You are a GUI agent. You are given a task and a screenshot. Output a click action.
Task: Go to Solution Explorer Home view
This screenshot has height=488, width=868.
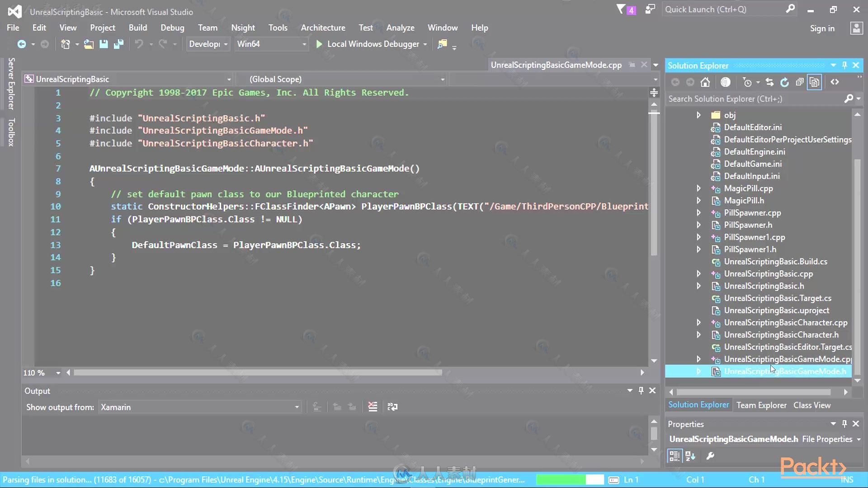tap(705, 82)
